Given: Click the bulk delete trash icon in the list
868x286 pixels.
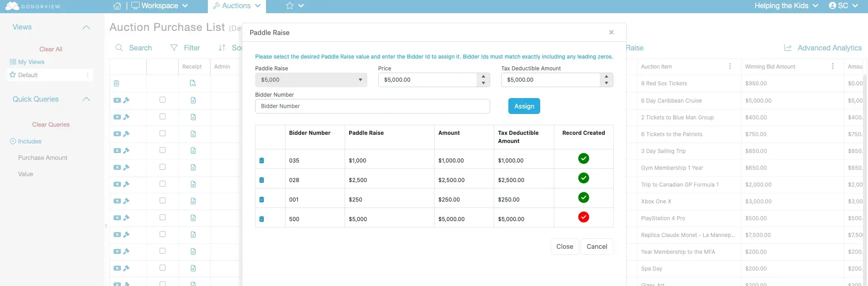Looking at the screenshot, I should click(x=116, y=84).
